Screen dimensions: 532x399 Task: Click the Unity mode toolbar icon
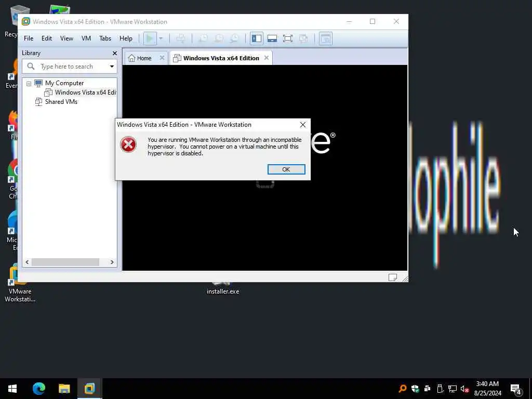(x=303, y=38)
